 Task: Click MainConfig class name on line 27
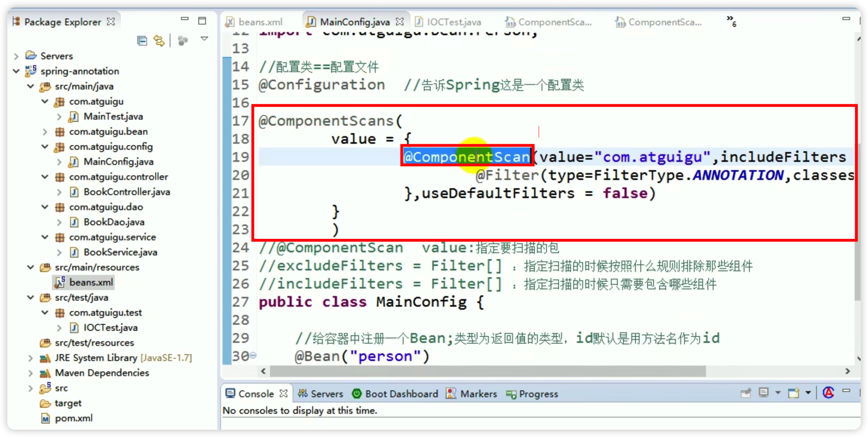coord(421,302)
